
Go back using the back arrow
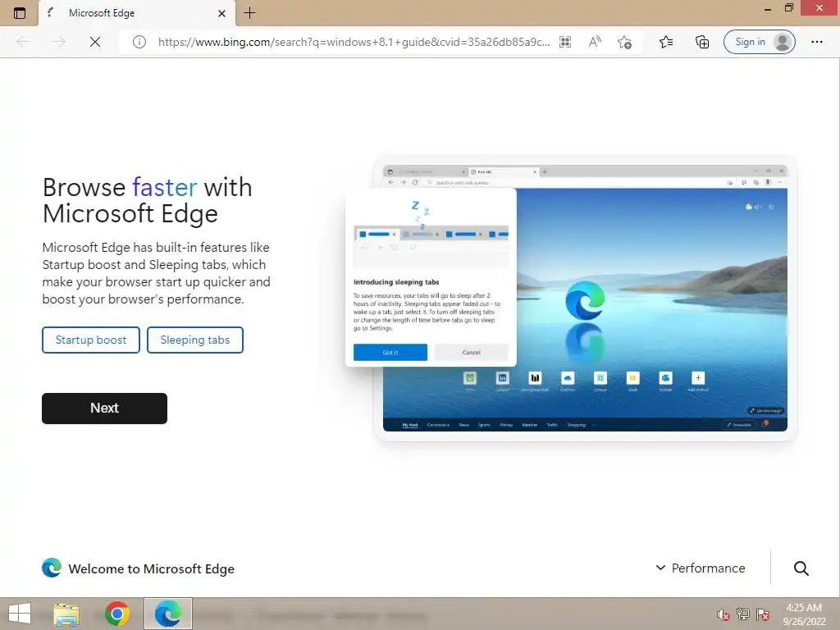tap(23, 42)
